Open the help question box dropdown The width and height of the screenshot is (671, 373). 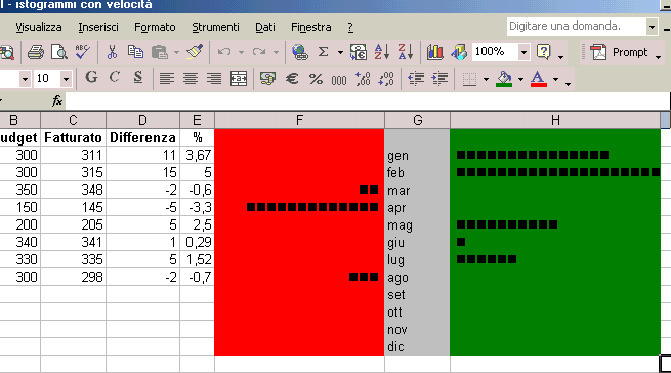tap(652, 27)
